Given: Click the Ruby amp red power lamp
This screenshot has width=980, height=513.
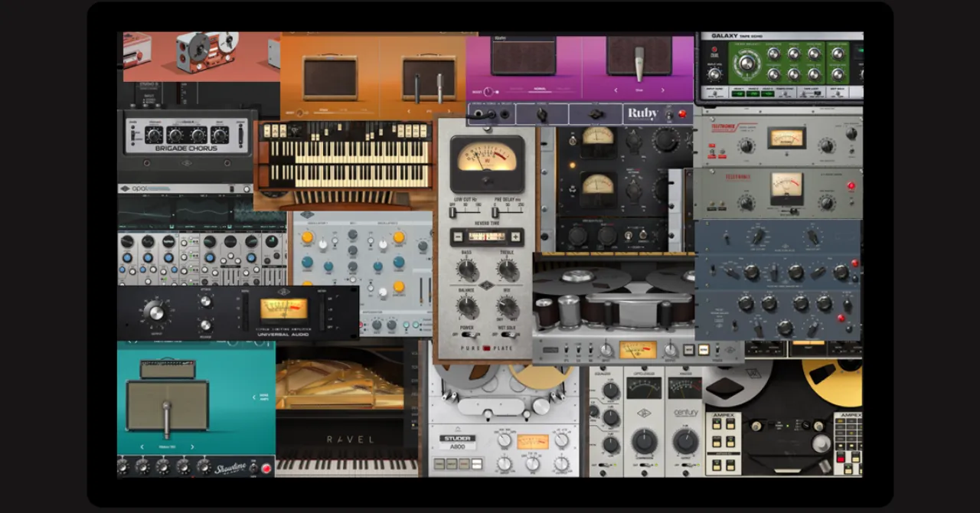Looking at the screenshot, I should click(x=681, y=115).
